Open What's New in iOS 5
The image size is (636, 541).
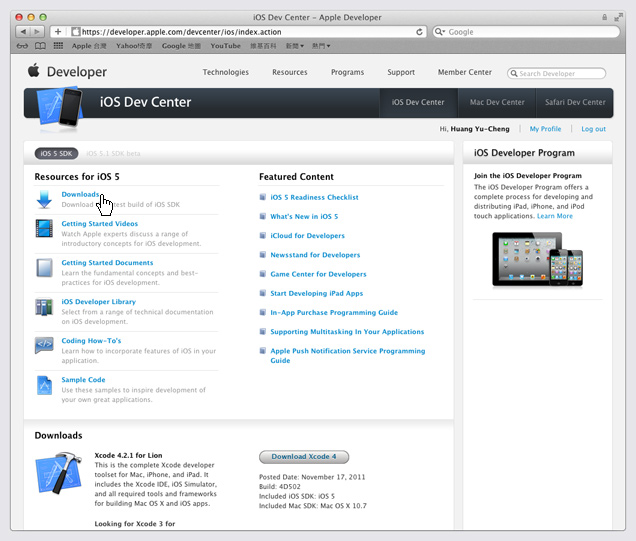pos(304,217)
